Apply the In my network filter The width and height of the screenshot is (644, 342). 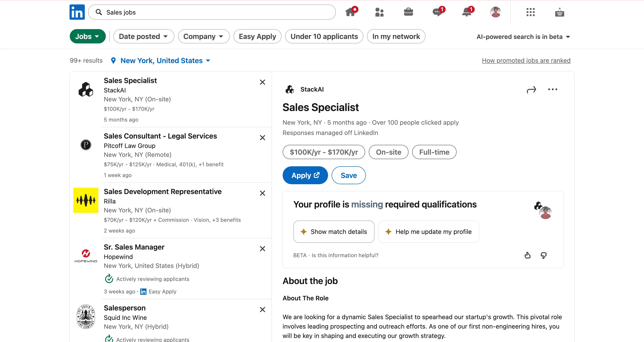click(x=396, y=36)
